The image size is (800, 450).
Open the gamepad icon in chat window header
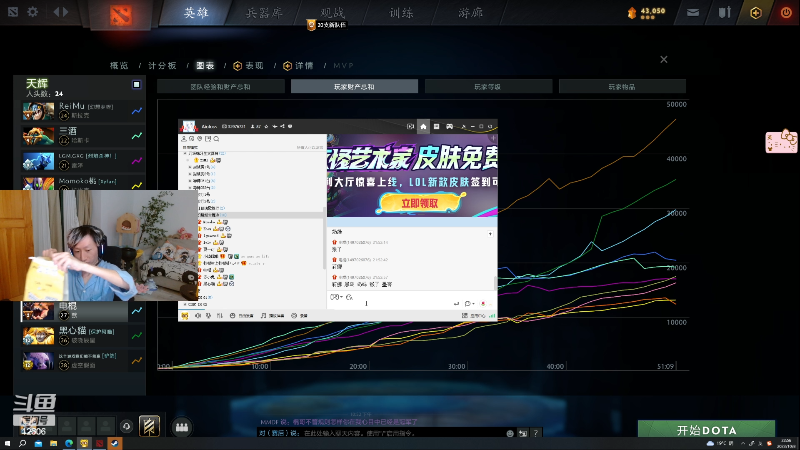pos(449,127)
